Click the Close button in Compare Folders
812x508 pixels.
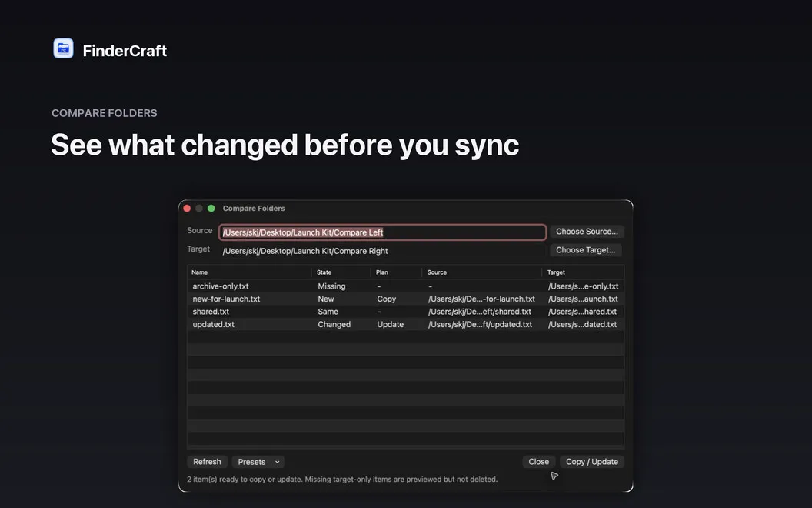(x=538, y=461)
